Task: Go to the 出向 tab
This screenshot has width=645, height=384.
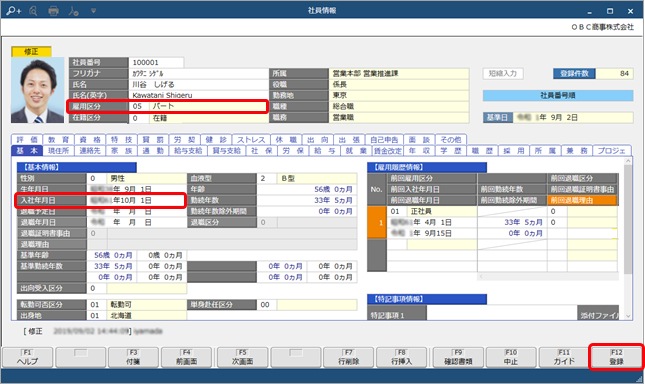Action: coord(318,140)
